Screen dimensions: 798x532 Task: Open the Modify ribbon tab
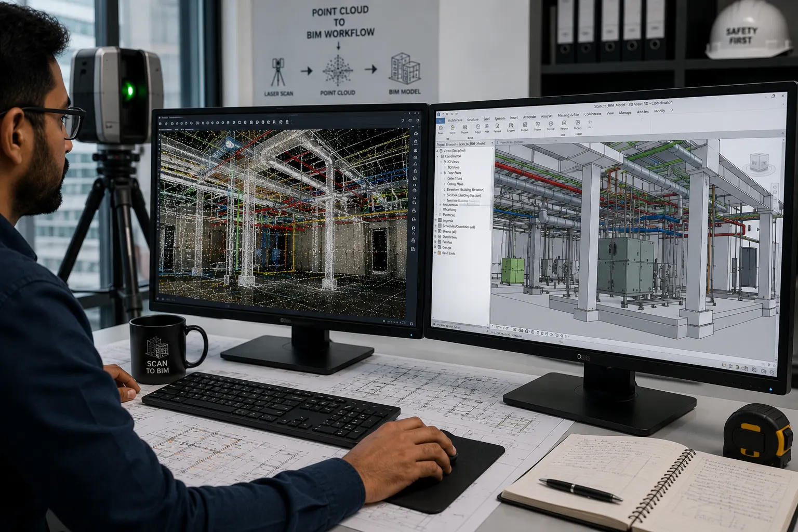[659, 111]
